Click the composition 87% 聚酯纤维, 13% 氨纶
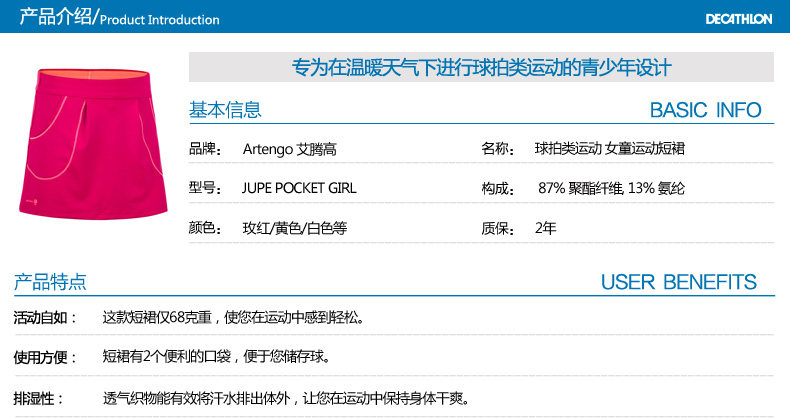This screenshot has height=418, width=790. 611,188
